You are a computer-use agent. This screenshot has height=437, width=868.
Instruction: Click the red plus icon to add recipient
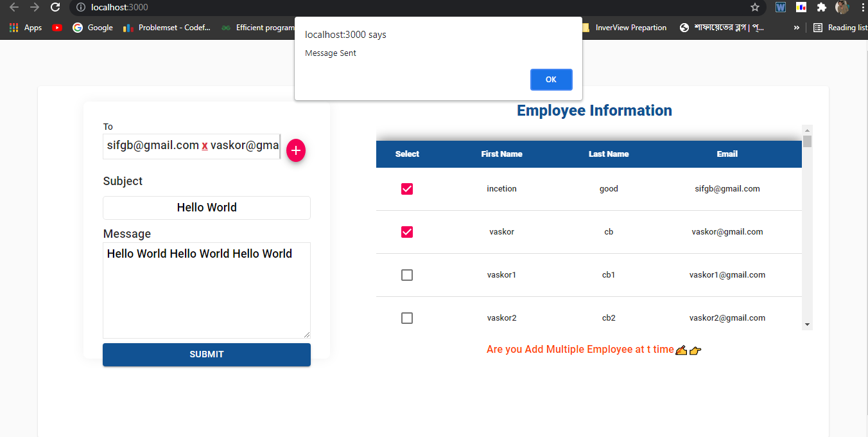click(295, 150)
